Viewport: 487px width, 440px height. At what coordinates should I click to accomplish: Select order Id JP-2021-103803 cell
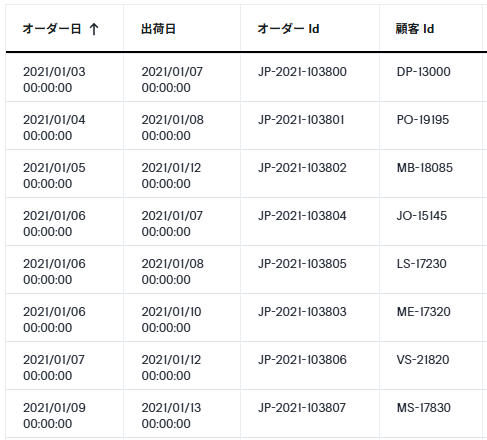click(x=310, y=318)
